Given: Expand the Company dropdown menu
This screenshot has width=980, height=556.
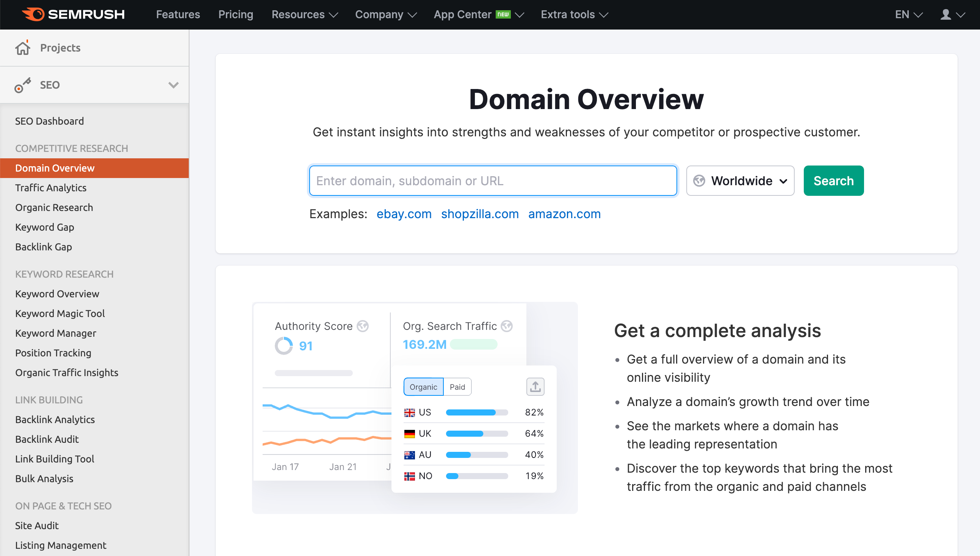Looking at the screenshot, I should [x=385, y=14].
